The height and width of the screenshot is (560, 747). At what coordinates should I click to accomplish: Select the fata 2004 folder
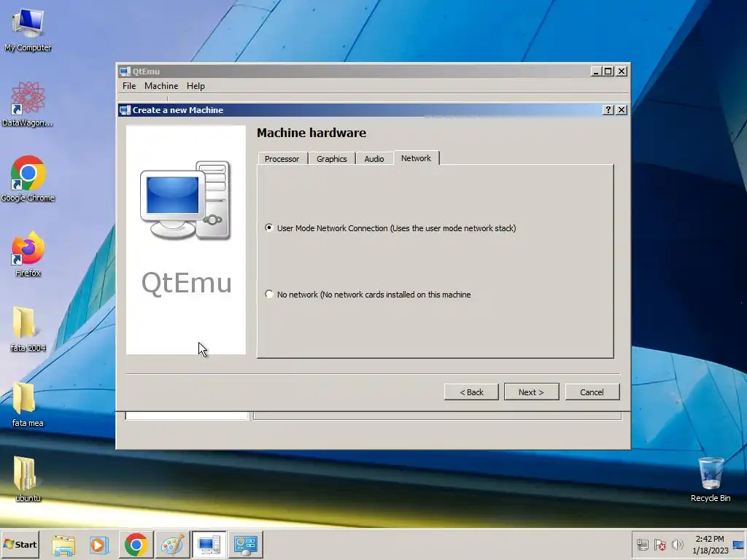[28, 329]
